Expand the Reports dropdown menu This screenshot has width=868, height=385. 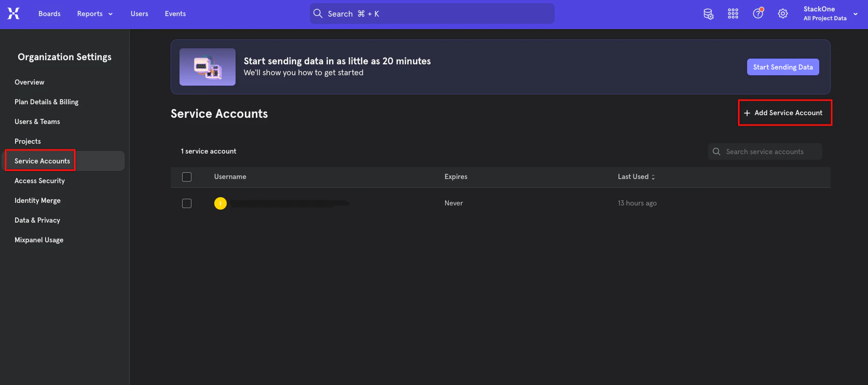(95, 14)
